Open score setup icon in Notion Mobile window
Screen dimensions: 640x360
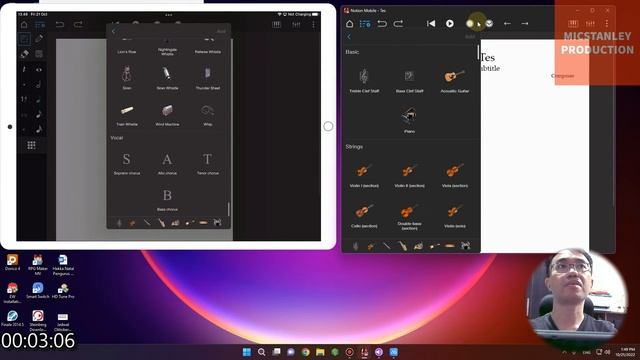(x=365, y=24)
